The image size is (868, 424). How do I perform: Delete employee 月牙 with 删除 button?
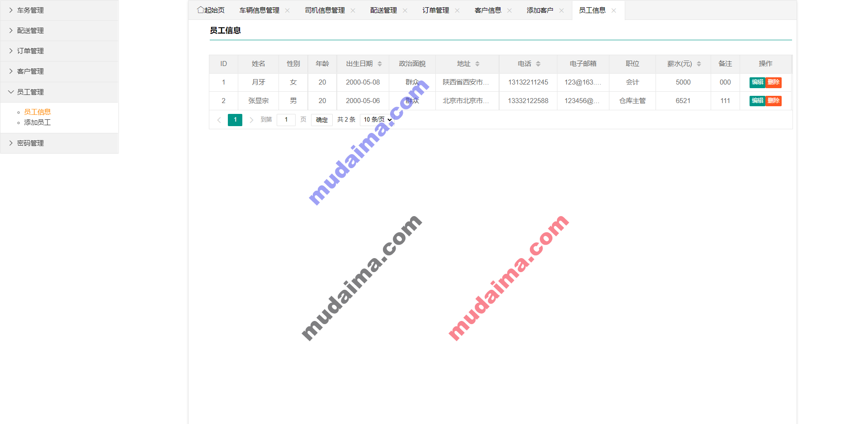774,82
